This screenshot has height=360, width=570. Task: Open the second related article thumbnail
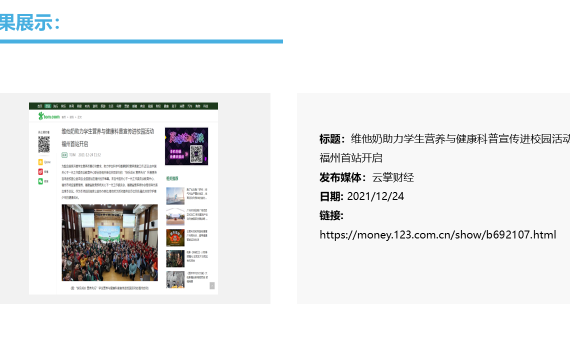click(175, 217)
